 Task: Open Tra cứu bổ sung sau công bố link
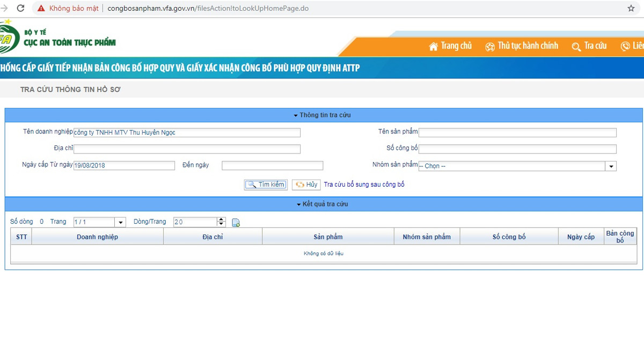pos(363,185)
